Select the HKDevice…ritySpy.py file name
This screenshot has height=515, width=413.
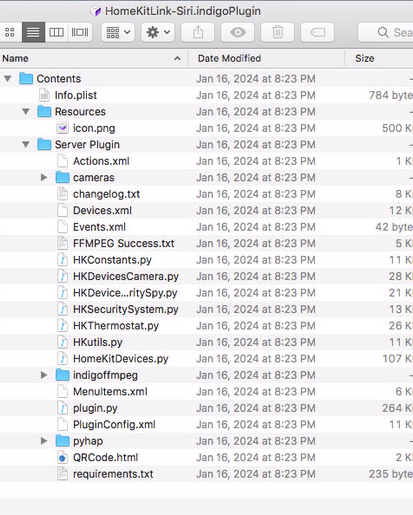point(125,293)
